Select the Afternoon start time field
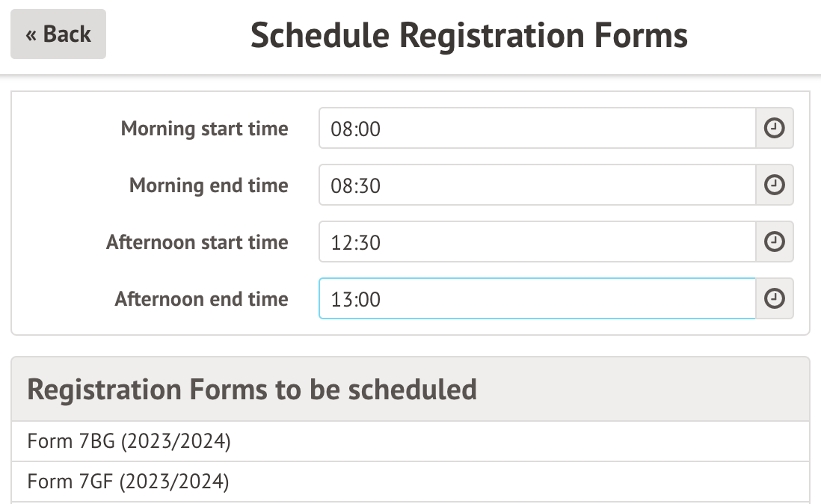Image resolution: width=821 pixels, height=504 pixels. [537, 242]
